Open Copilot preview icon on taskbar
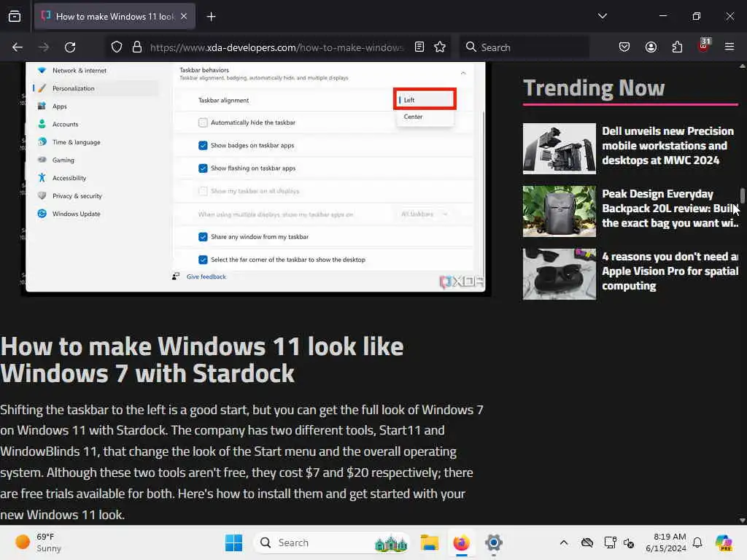 click(x=724, y=542)
